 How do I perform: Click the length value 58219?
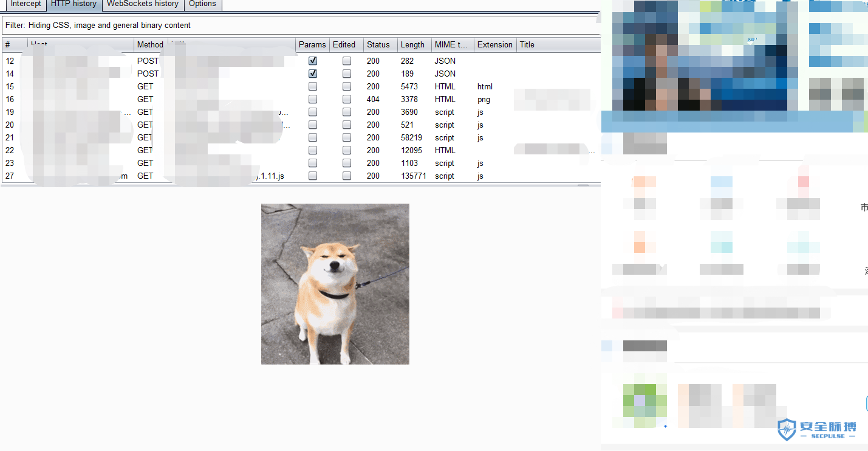412,137
